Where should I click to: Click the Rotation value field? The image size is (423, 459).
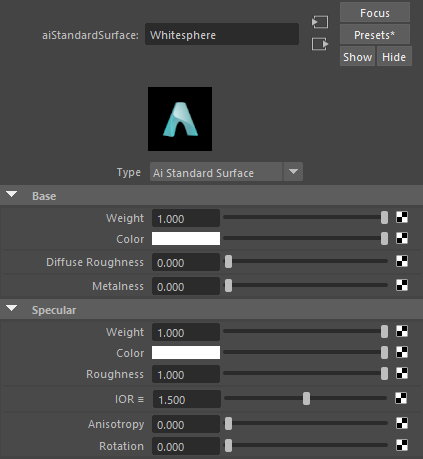[x=186, y=446]
